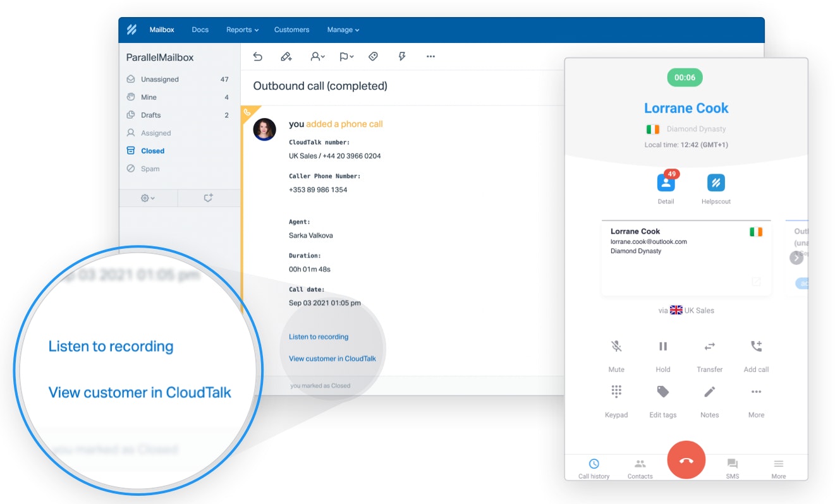Put the call on Hold
835x504 pixels.
click(663, 346)
